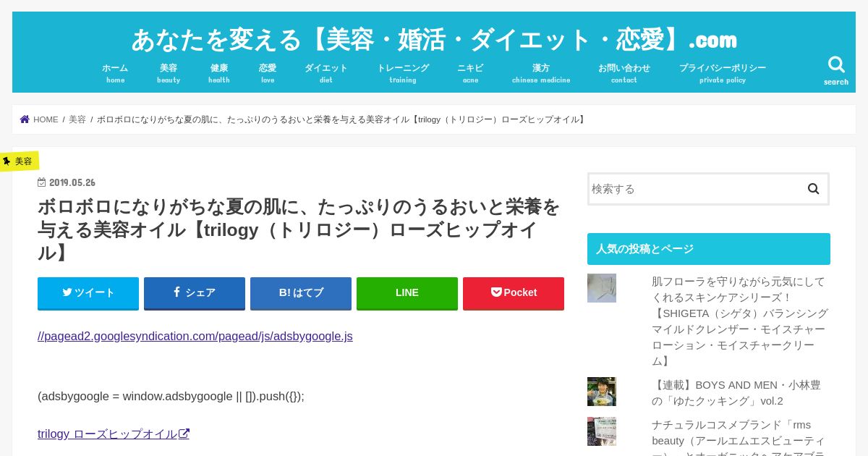The height and width of the screenshot is (456, 868).
Task: Click the article title heading
Action: point(299,229)
